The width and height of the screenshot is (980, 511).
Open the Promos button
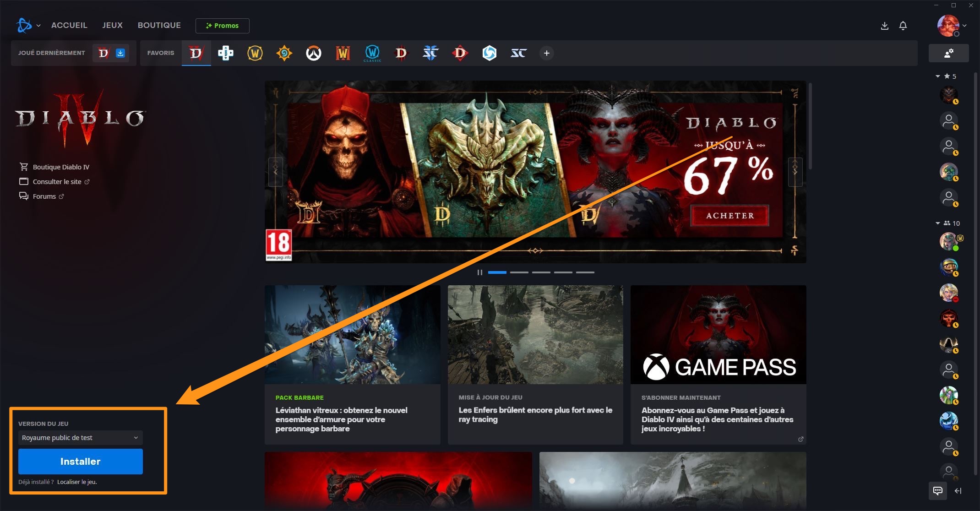(223, 26)
